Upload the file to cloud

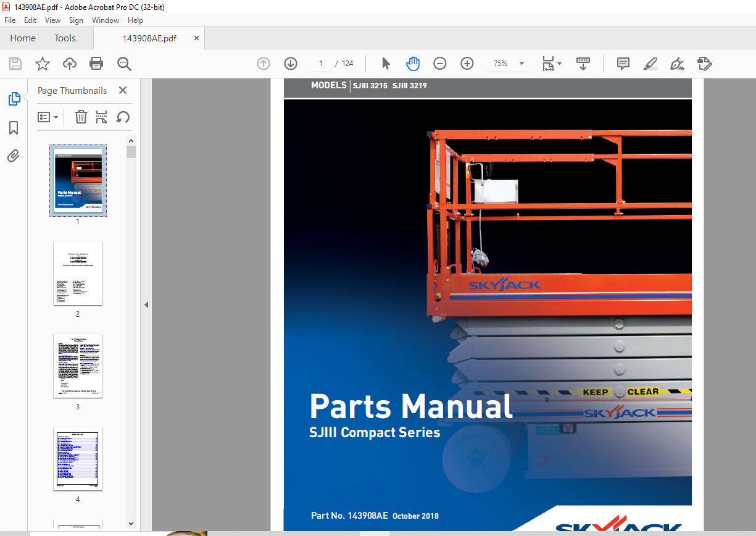pos(70,64)
